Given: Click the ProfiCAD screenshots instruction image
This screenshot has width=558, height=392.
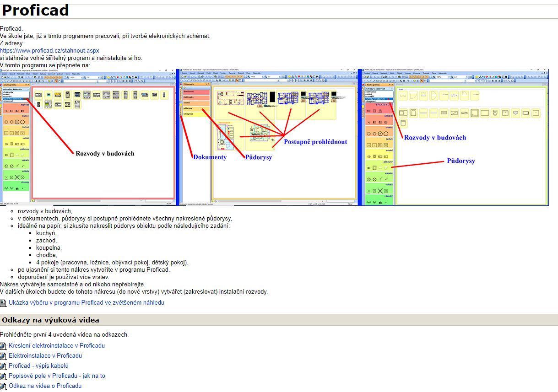Looking at the screenshot, I should (x=274, y=137).
